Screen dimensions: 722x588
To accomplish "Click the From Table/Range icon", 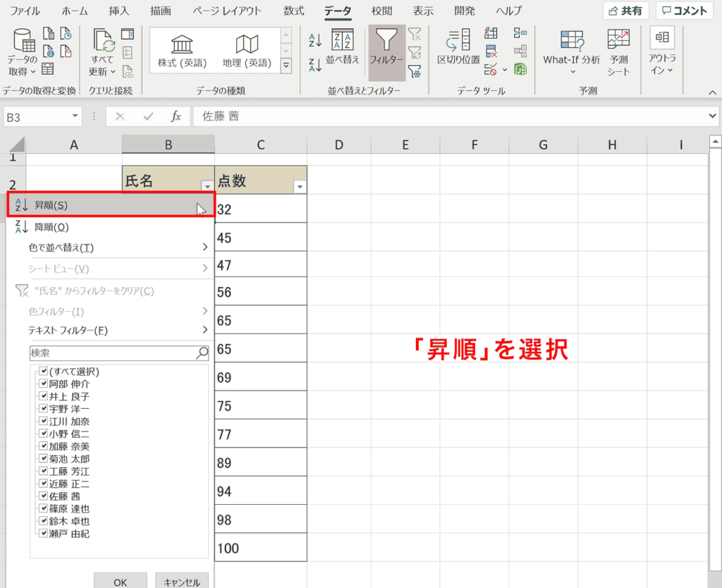I will tap(48, 70).
